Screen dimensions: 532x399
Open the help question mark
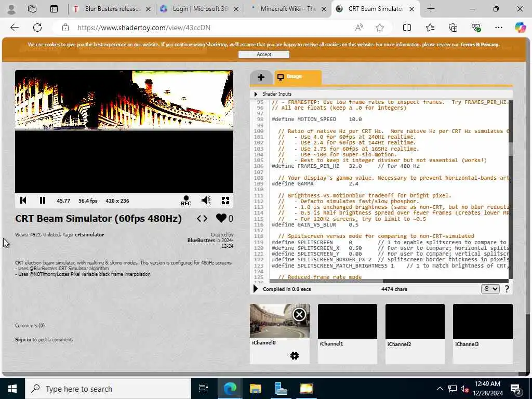point(507,289)
